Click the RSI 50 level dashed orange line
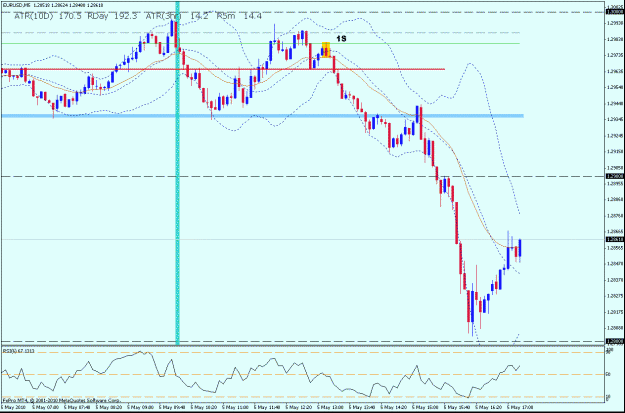 click(303, 374)
